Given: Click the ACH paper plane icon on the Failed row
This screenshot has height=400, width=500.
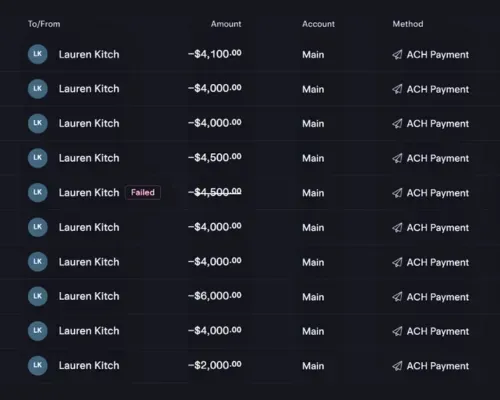Looking at the screenshot, I should (397, 193).
